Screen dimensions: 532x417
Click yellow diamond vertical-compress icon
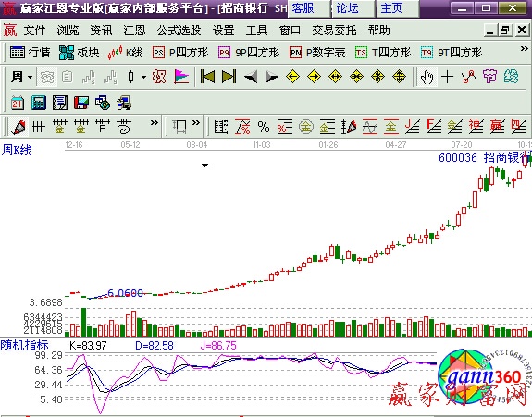(377, 77)
